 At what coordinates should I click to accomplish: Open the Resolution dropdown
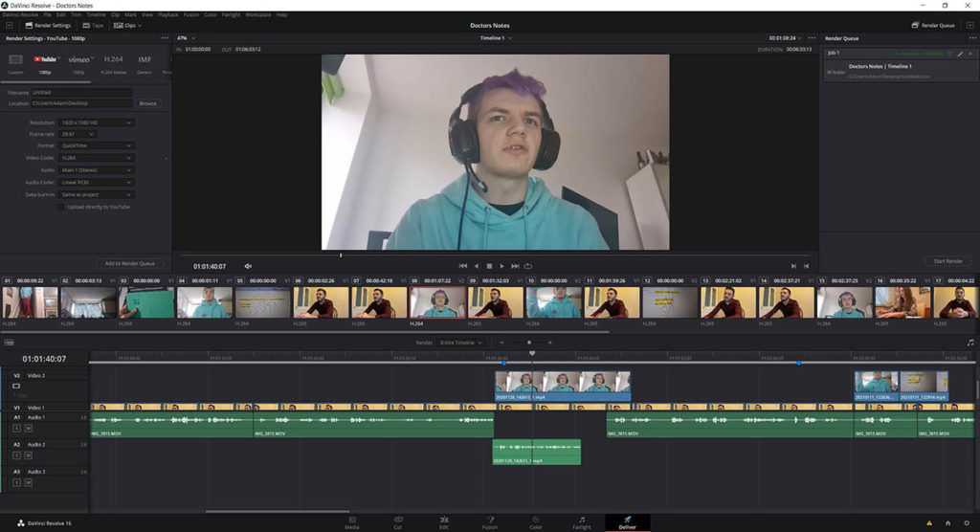(97, 122)
